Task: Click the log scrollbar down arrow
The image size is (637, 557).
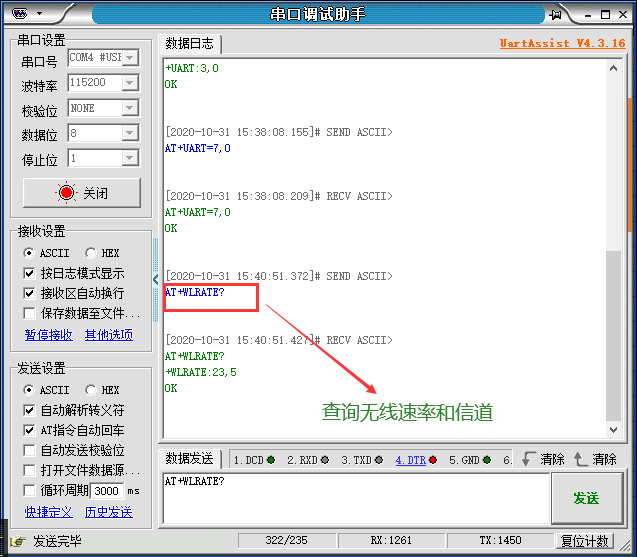Action: (613, 429)
